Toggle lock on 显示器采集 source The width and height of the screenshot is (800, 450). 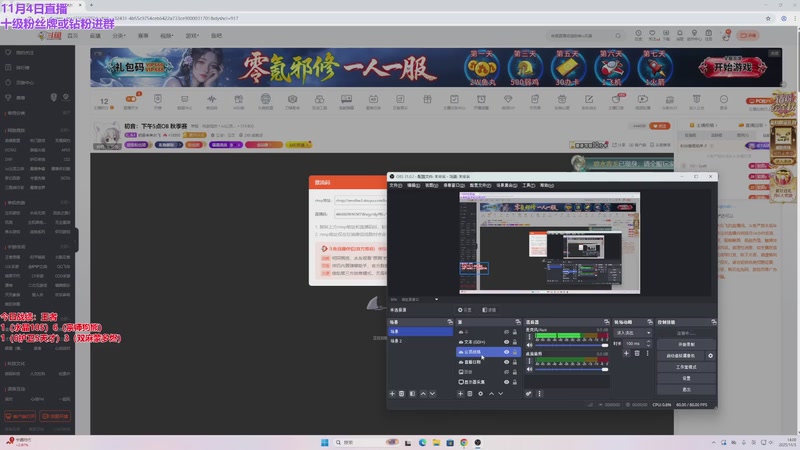pyautogui.click(x=514, y=382)
